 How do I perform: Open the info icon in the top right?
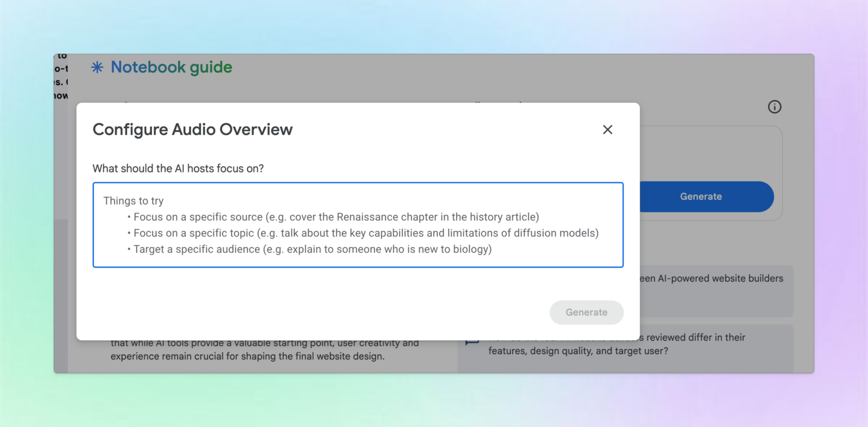tap(775, 107)
